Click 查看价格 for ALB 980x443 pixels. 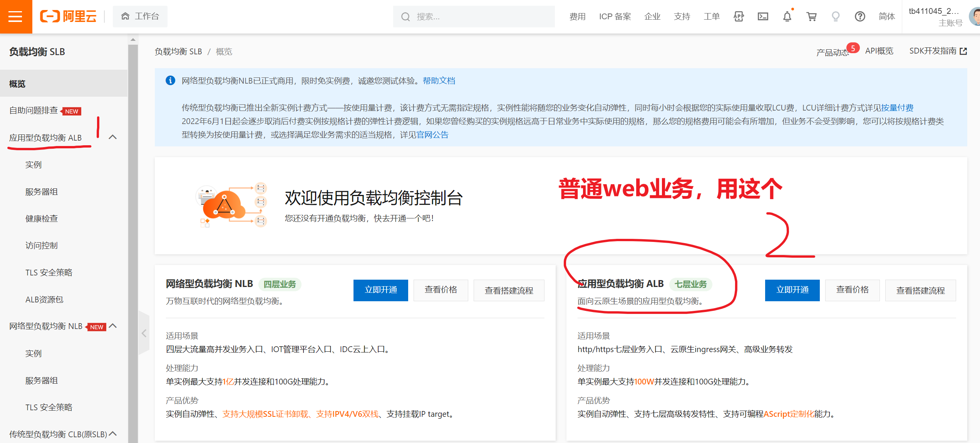[x=852, y=290]
